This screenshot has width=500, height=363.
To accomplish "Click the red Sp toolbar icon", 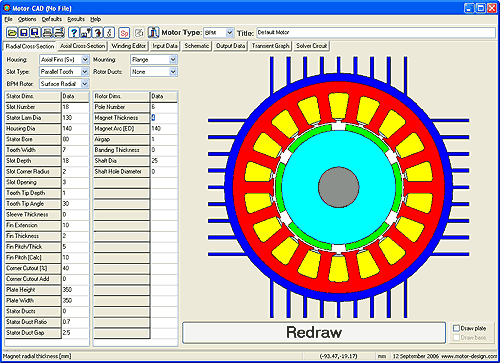I will tap(124, 33).
